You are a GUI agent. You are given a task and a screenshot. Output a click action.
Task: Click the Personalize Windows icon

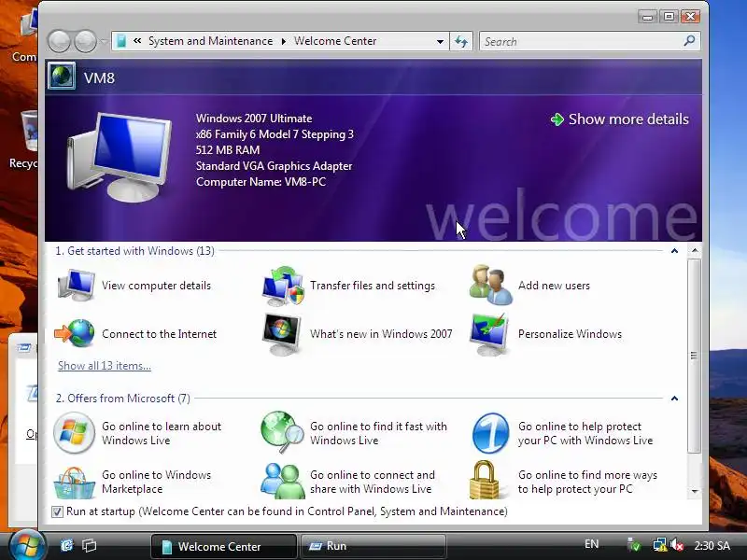click(x=489, y=334)
